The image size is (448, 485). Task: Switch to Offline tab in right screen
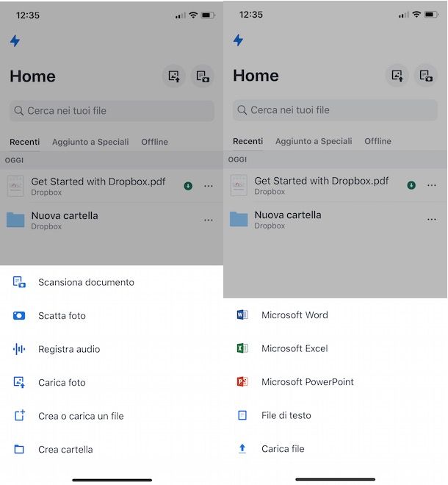[x=377, y=141]
